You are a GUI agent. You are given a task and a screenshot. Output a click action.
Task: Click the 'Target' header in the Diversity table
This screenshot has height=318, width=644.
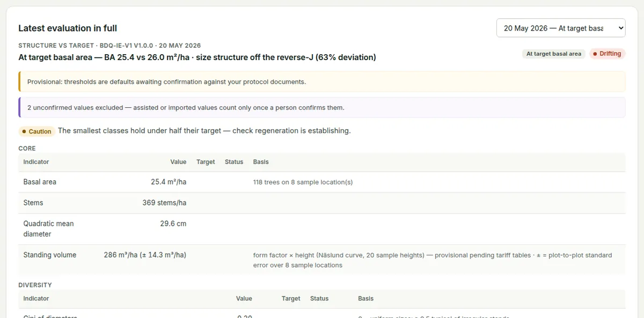(291, 299)
